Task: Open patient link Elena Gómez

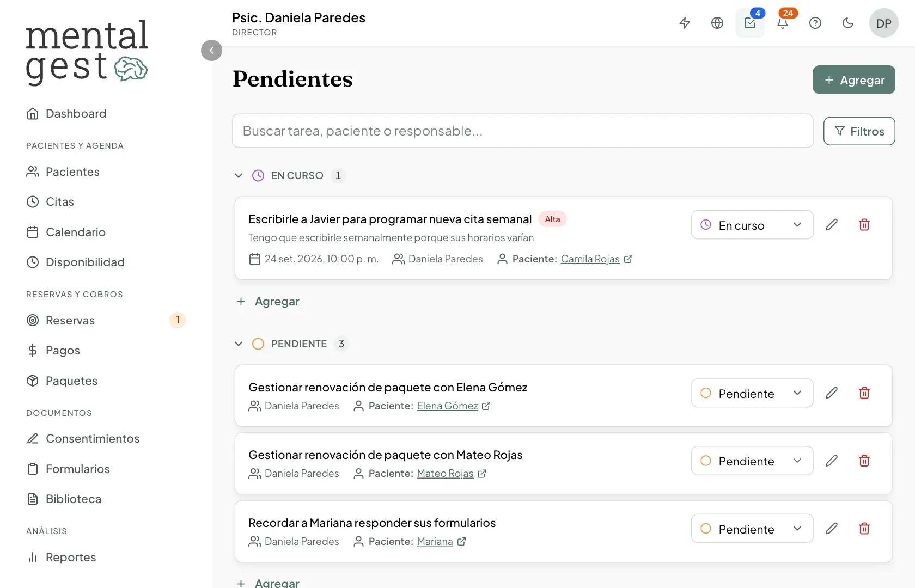Action: click(448, 406)
